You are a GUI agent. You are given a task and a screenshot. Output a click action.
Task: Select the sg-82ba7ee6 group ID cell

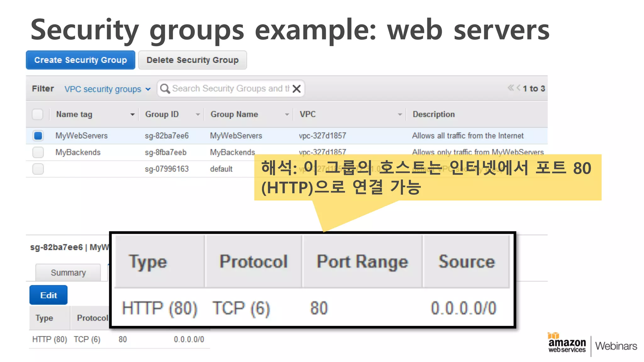167,136
